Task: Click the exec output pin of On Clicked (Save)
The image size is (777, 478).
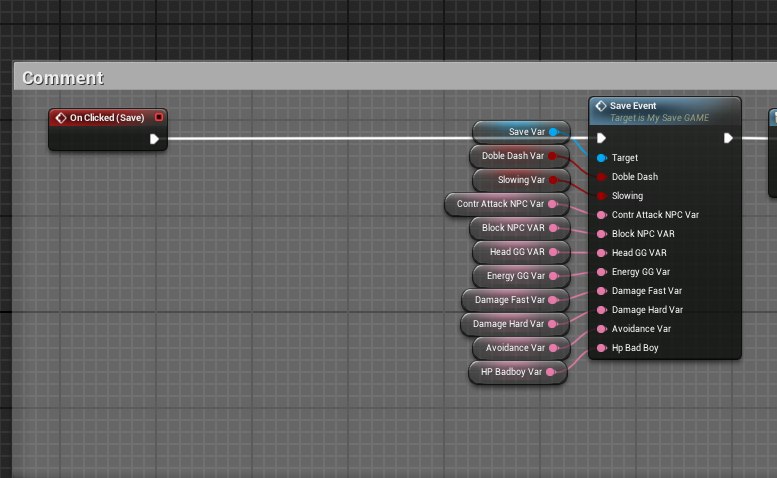Action: 154,139
